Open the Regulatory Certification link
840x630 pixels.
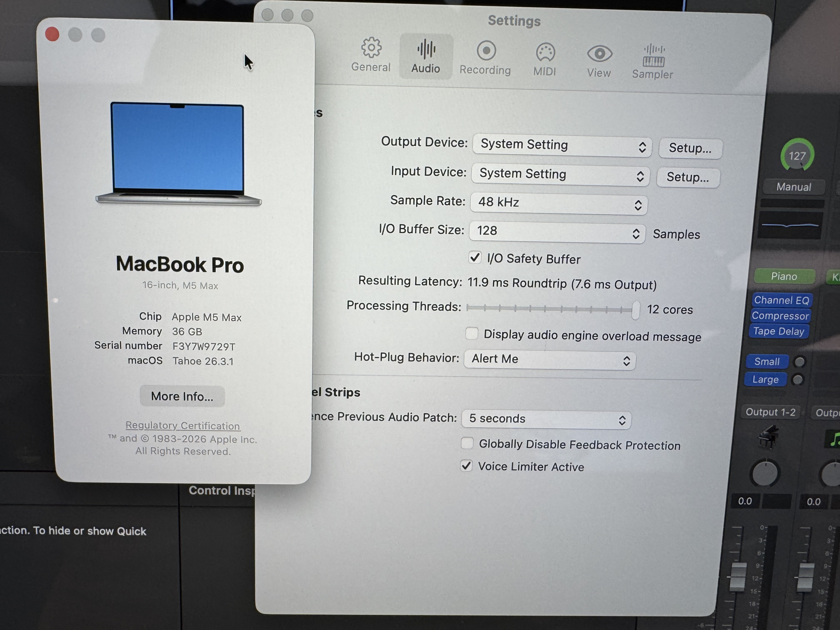click(x=183, y=426)
